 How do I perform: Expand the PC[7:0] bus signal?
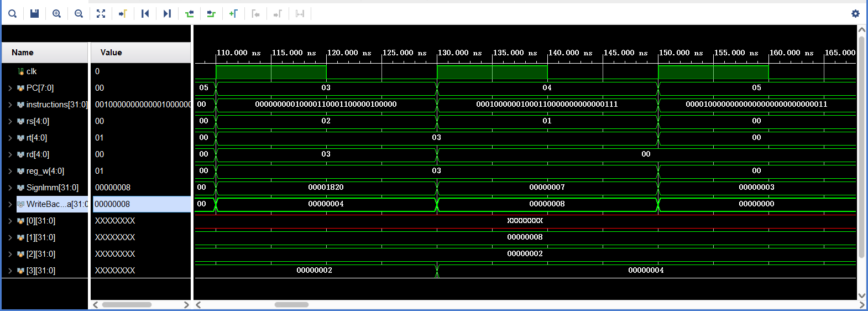point(10,88)
